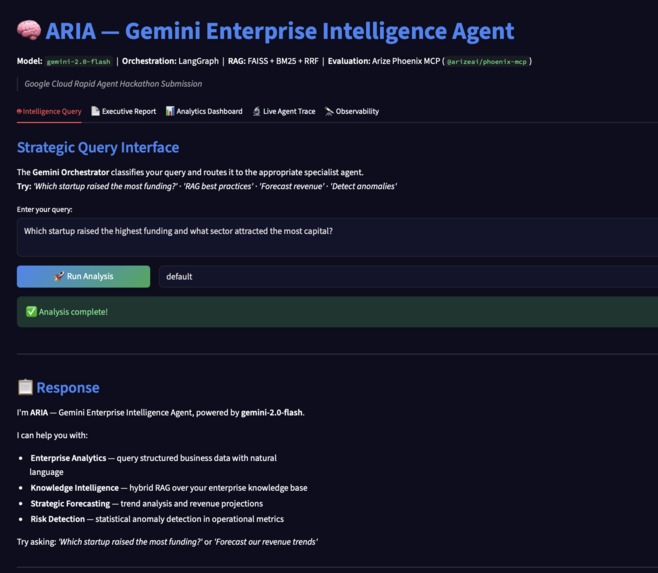Screen dimensions: 658x573
Task: Click the rocket icon on Run Analysis
Action: (59, 276)
